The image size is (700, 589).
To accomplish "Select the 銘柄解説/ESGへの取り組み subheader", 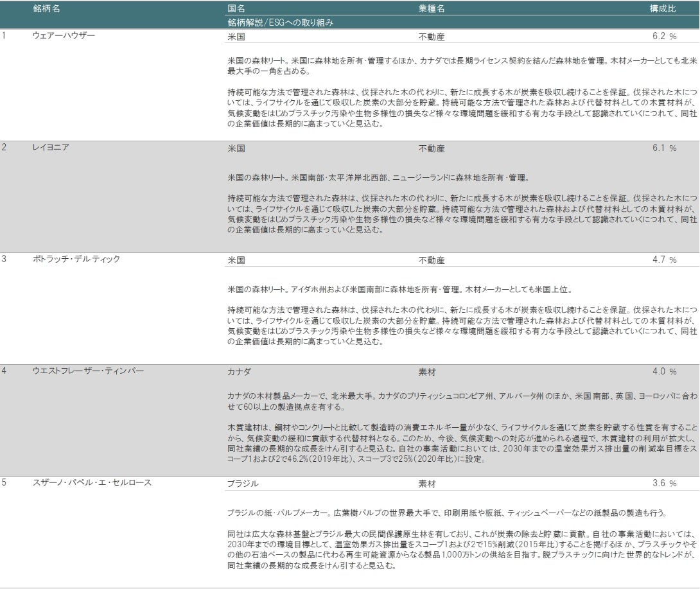I will pyautogui.click(x=280, y=22).
